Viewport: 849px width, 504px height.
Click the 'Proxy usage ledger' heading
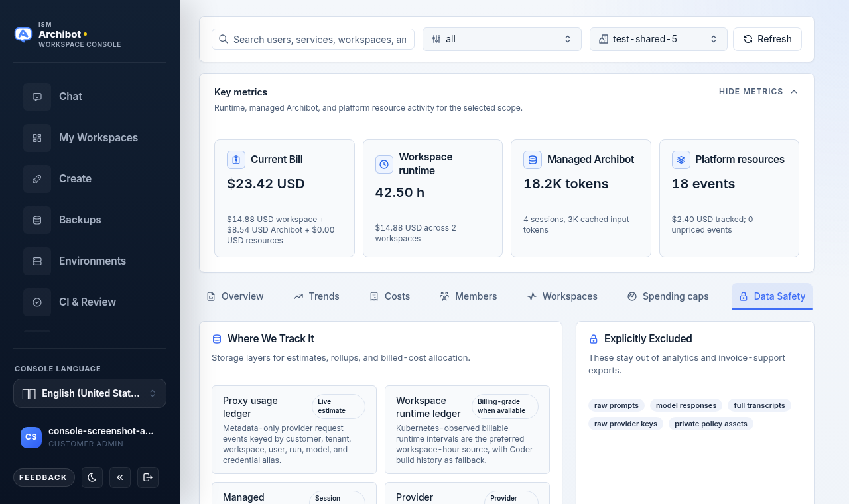250,407
